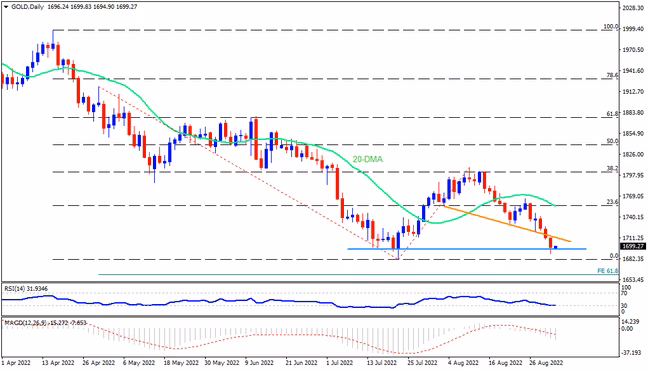Viewport: 648px width, 370px height.
Task: Select the 0.0 Fibonacci level label
Action: [614, 256]
